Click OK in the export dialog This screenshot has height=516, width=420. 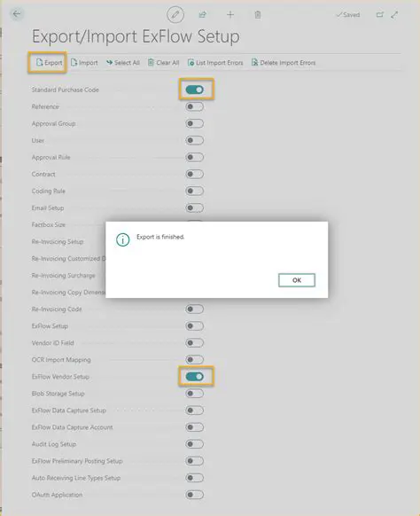tap(297, 280)
